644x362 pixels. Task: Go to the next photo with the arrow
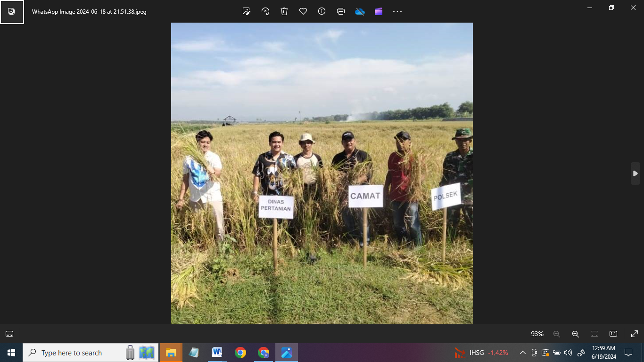click(635, 173)
